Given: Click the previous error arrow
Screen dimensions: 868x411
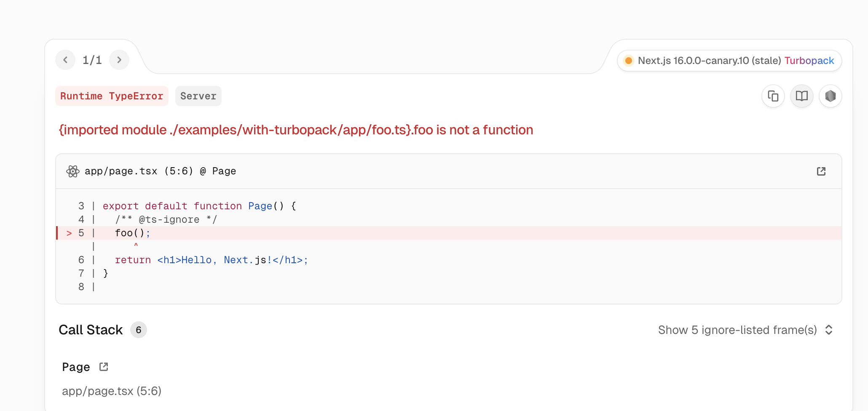Looking at the screenshot, I should [x=65, y=60].
